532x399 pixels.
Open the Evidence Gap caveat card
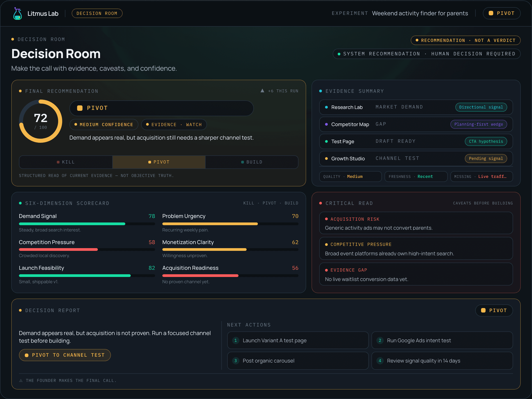pos(416,274)
